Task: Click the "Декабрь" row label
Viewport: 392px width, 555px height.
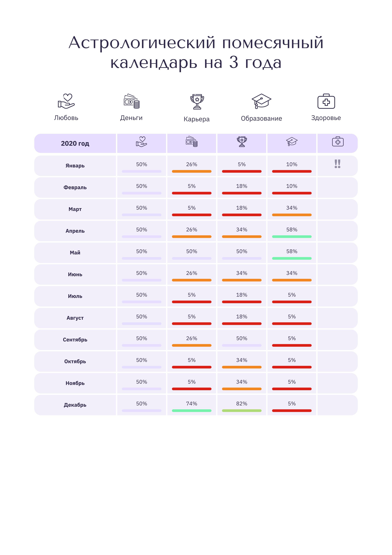Action: [x=75, y=405]
